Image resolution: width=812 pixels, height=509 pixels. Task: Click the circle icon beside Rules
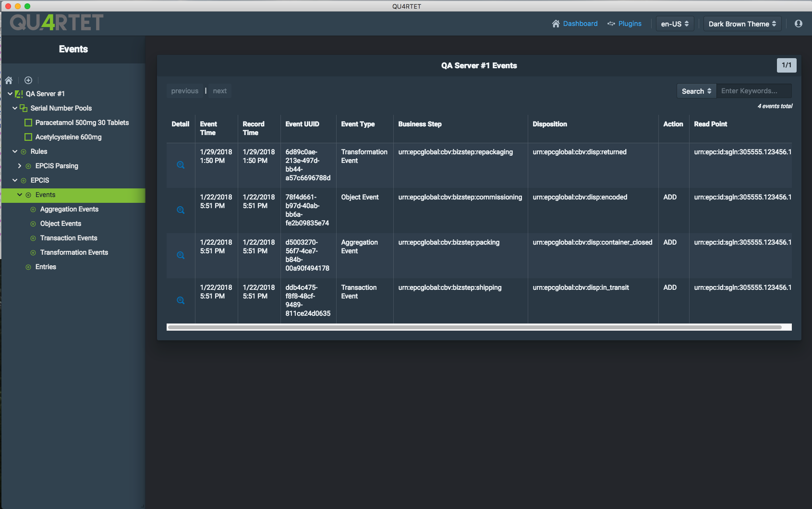coord(24,152)
